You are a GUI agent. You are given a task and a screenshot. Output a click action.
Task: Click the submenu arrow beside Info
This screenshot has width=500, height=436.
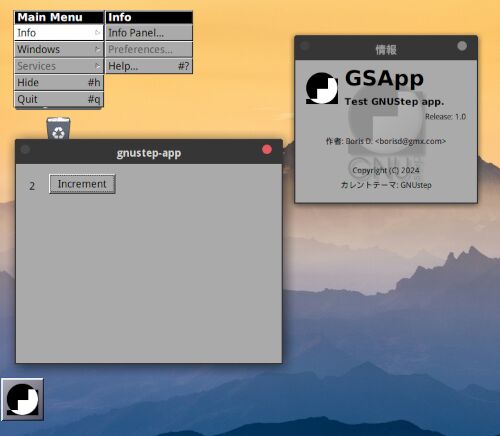coord(97,33)
